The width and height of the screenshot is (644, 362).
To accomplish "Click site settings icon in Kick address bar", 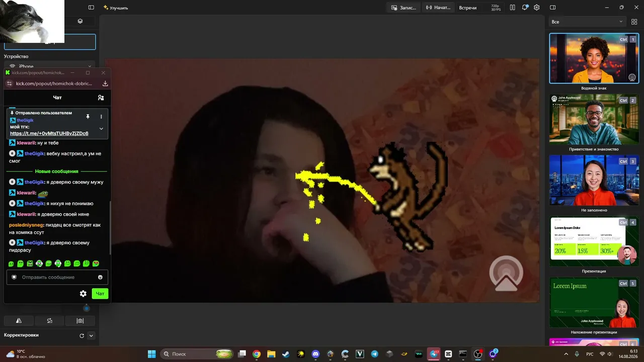I will coord(9,83).
